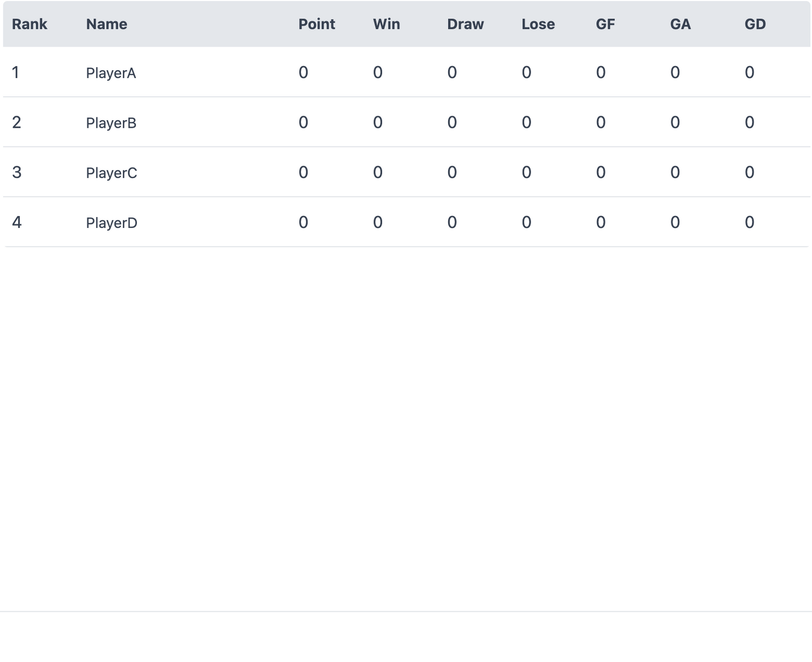Click PlayerA's Point value
The height and width of the screenshot is (662, 812).
tap(303, 73)
